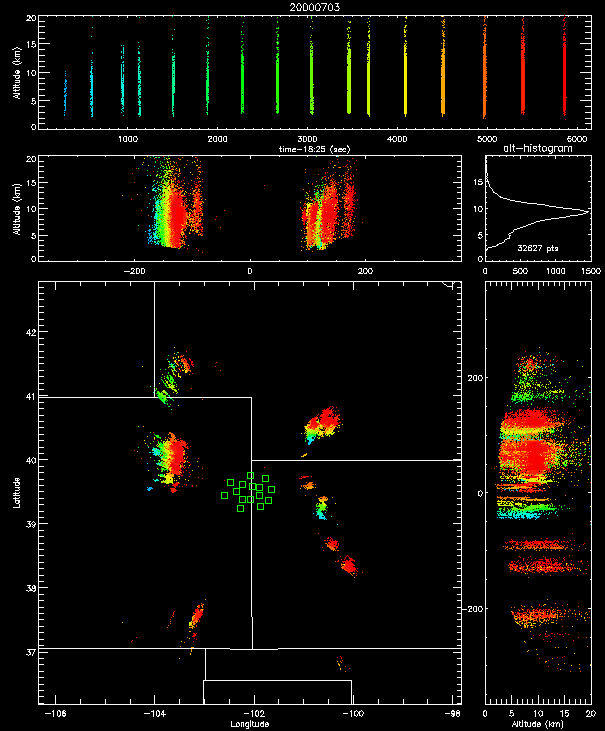
Task: Click the 1000 tick on the time axis
Action: (x=128, y=139)
